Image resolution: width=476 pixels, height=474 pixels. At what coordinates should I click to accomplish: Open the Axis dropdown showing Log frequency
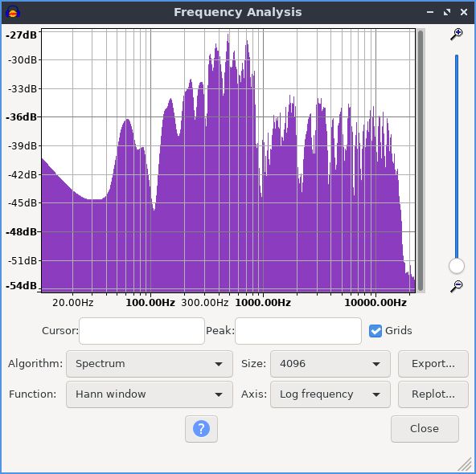pos(330,394)
